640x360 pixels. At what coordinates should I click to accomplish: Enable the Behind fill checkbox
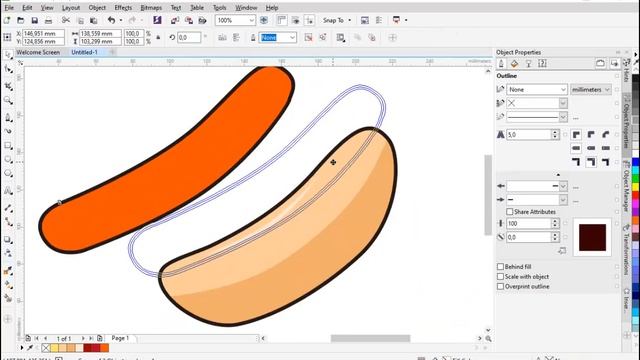tap(500, 267)
